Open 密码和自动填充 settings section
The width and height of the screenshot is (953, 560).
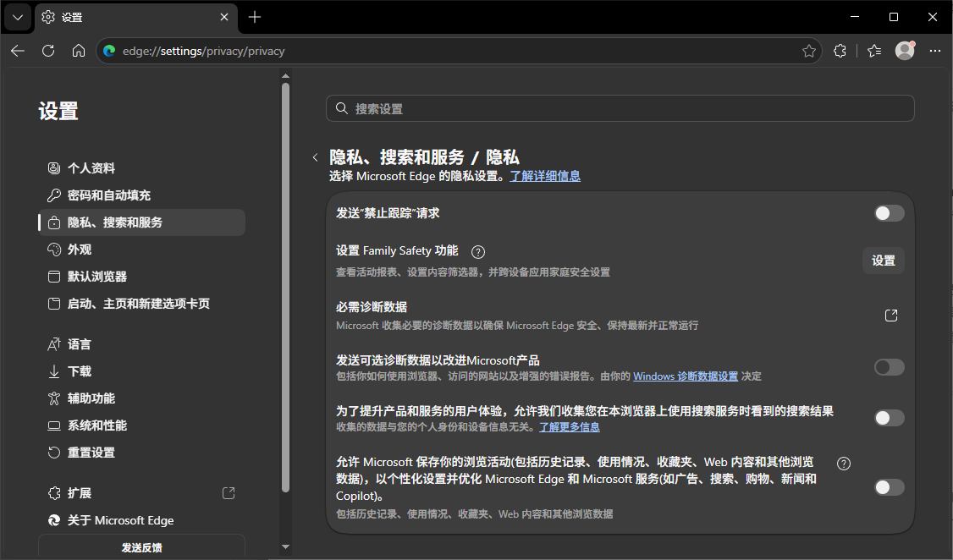coord(141,195)
